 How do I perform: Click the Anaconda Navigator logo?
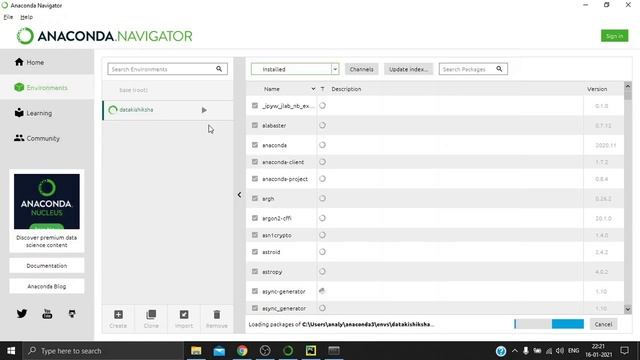point(104,36)
